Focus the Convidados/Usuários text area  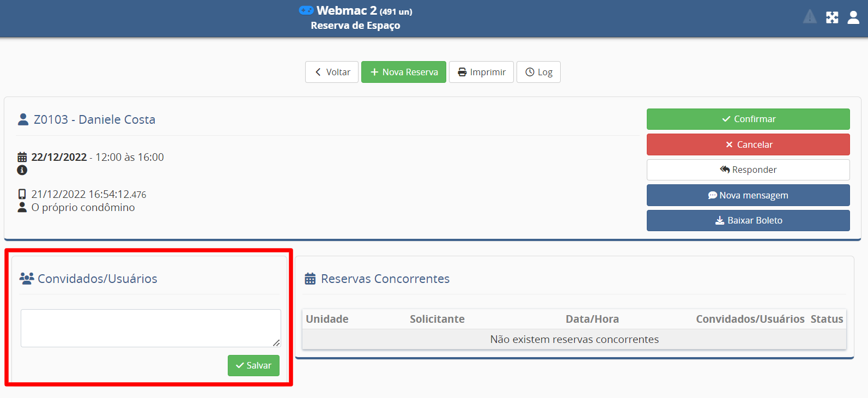tap(150, 328)
